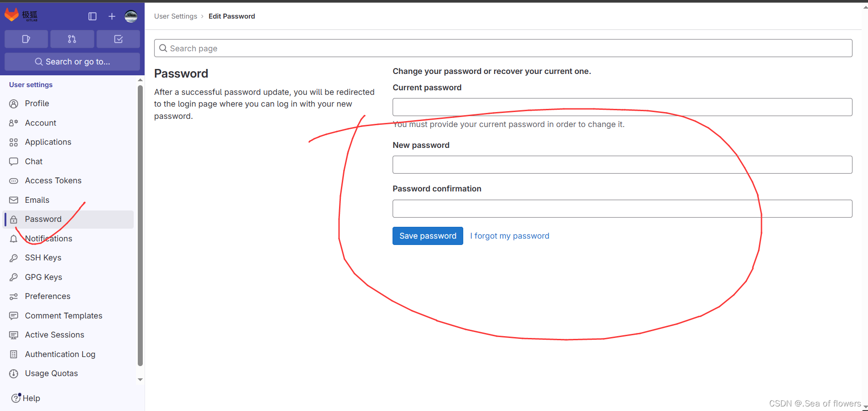The height and width of the screenshot is (411, 868).
Task: Open the create new plus menu
Action: click(112, 16)
